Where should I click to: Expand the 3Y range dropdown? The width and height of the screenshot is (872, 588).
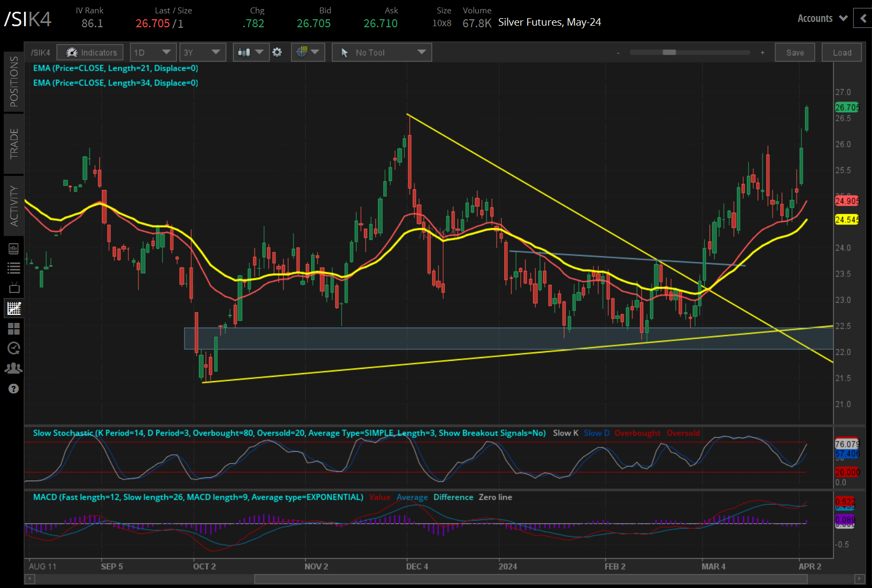202,52
